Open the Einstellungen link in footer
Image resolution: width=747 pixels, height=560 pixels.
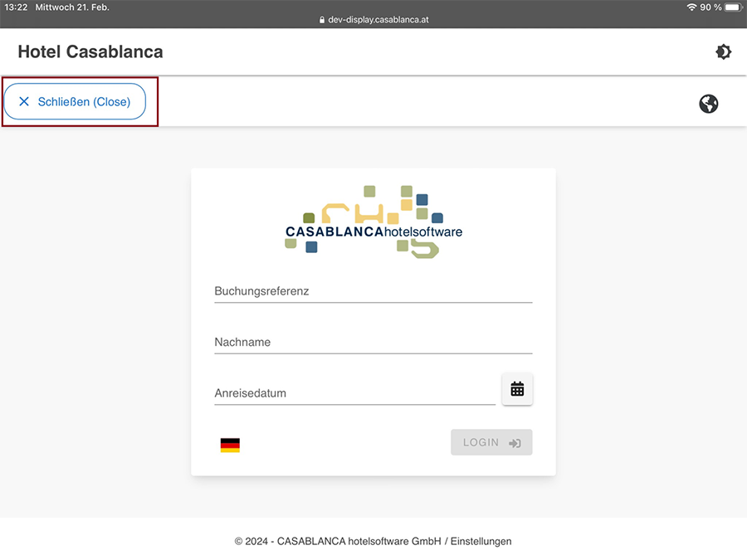(x=481, y=541)
